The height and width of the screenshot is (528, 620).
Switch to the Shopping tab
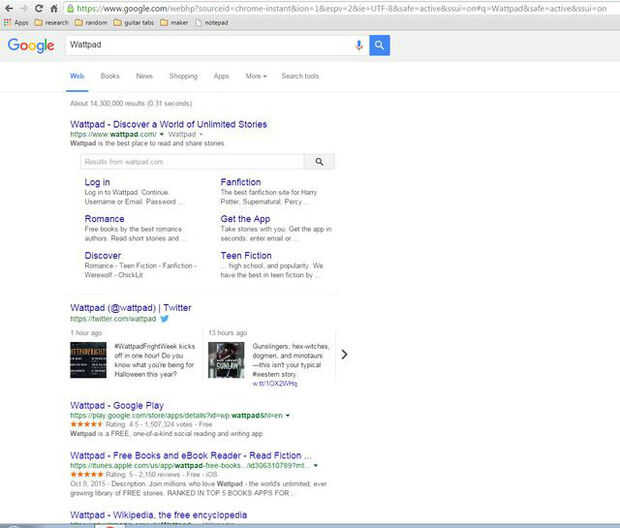tap(183, 76)
